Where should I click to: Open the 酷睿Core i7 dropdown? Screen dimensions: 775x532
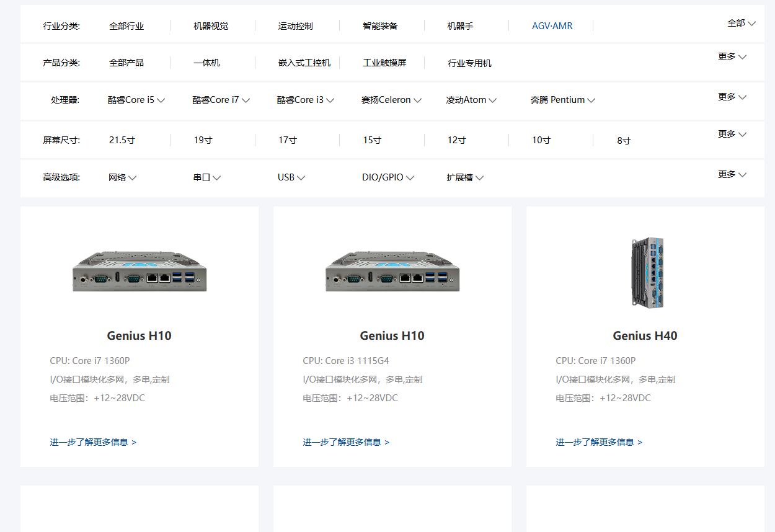pos(221,100)
